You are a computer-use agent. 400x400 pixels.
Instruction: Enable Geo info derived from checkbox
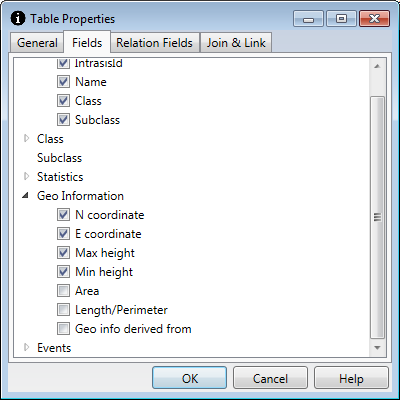click(x=63, y=329)
